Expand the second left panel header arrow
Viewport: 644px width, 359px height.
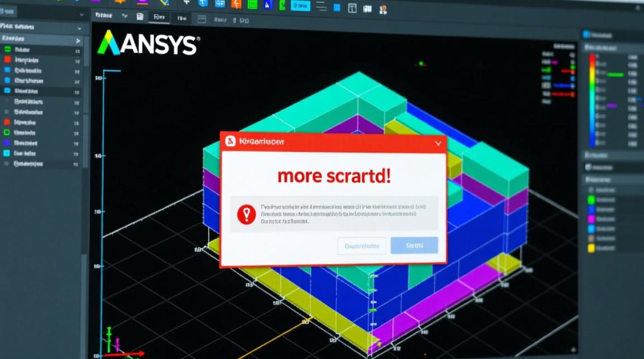79,41
